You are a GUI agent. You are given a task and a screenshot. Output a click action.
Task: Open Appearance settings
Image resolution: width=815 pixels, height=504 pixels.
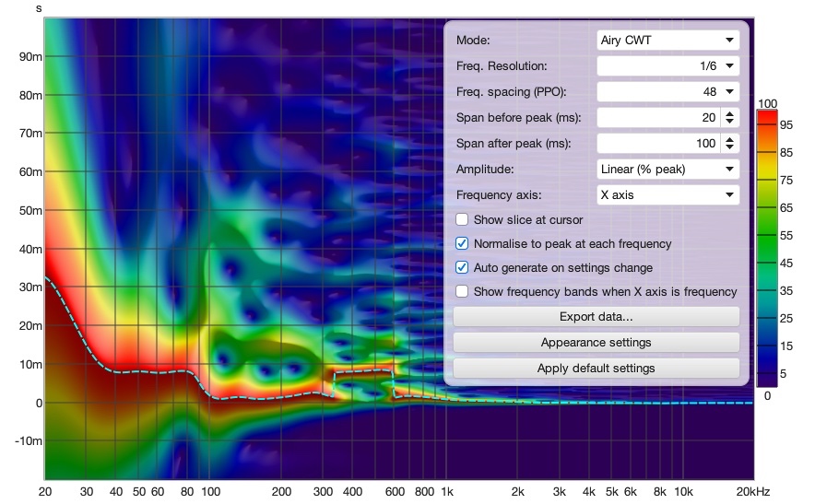596,343
